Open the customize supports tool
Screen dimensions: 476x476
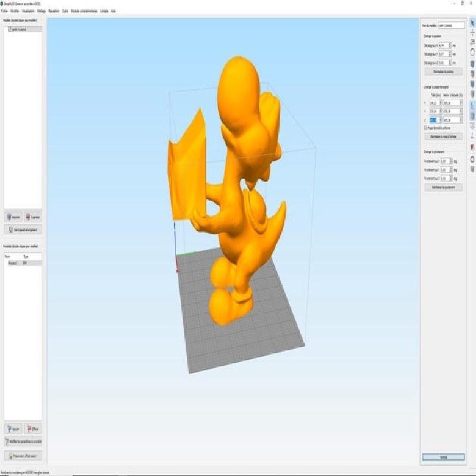pos(472,169)
